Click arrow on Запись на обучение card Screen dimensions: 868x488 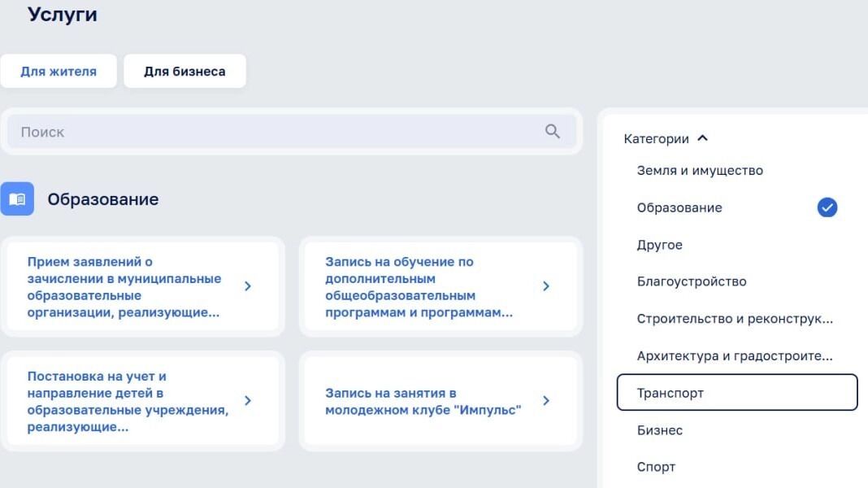[x=546, y=286]
